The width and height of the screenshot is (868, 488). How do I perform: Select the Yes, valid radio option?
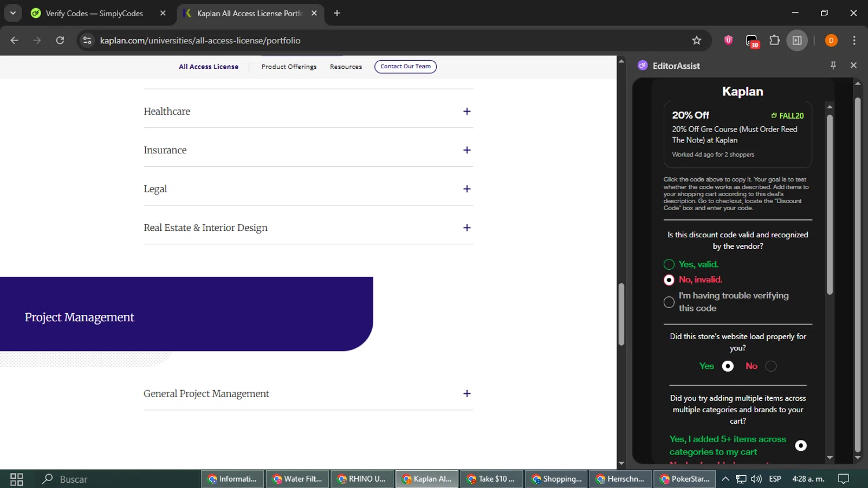[669, 265]
